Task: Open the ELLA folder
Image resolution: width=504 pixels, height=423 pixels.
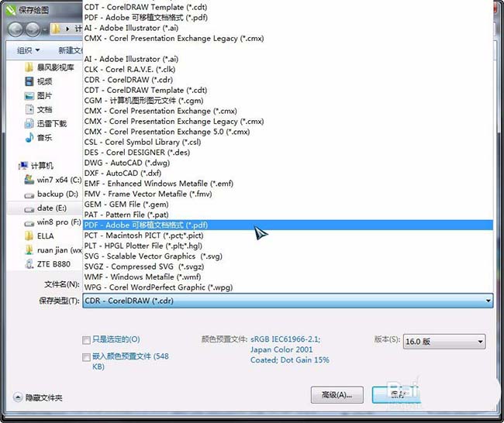Action: click(x=40, y=236)
